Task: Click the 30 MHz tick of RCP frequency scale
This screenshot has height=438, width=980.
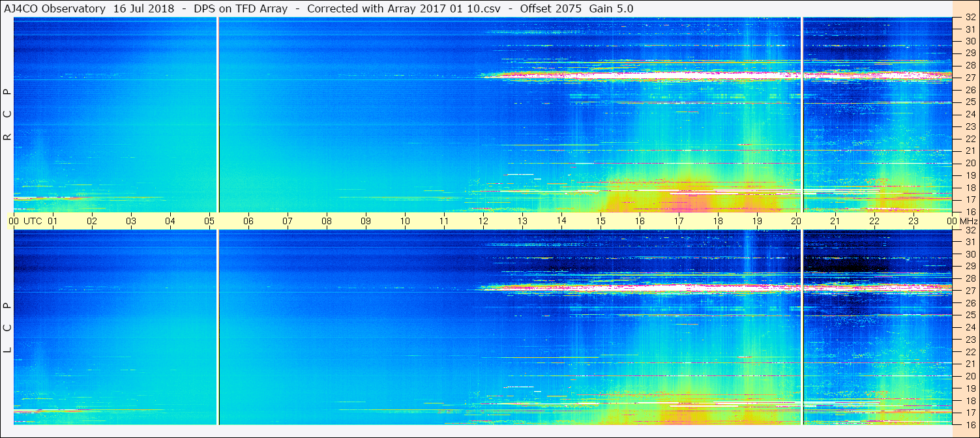Action: pos(970,41)
